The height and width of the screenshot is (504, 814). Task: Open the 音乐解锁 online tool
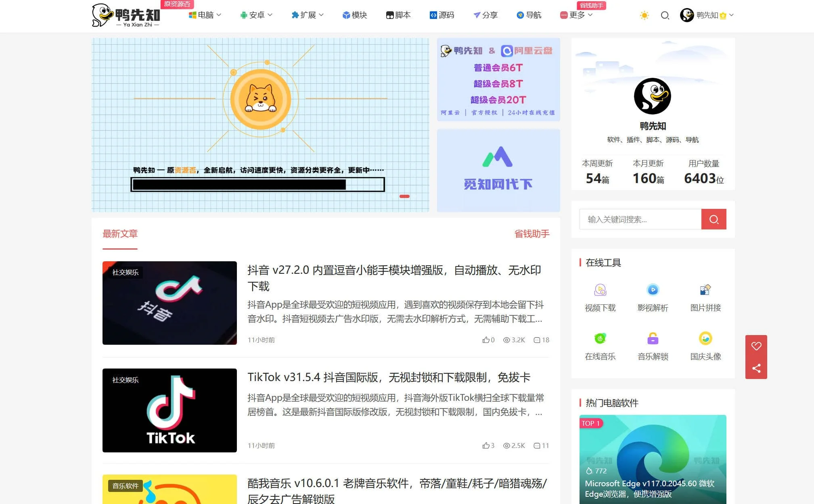(653, 346)
